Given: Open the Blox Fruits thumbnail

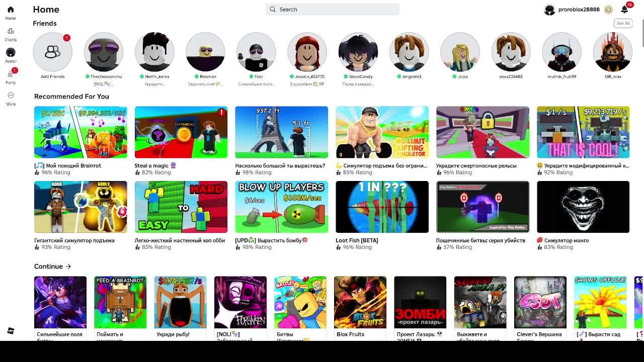Looking at the screenshot, I should click(x=360, y=302).
